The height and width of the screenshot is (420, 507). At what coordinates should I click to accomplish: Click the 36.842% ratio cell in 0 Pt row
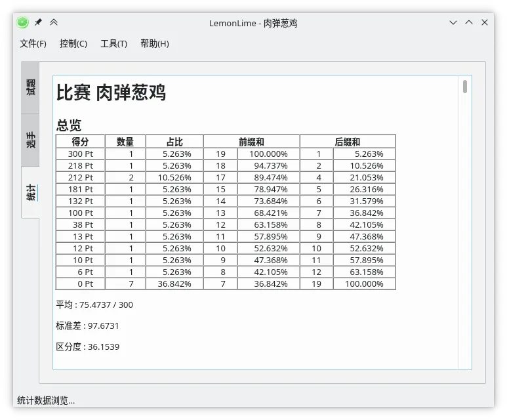(x=174, y=283)
